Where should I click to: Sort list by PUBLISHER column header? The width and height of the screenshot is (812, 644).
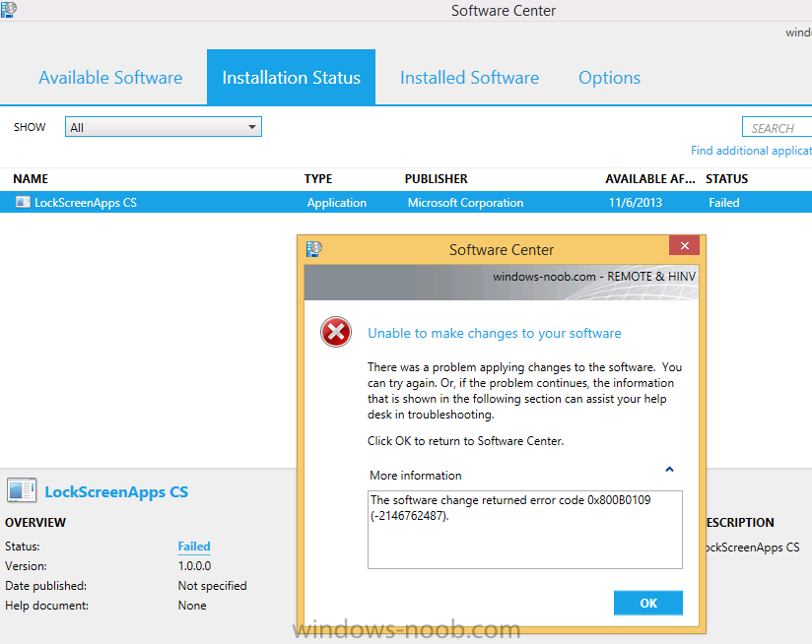point(436,179)
